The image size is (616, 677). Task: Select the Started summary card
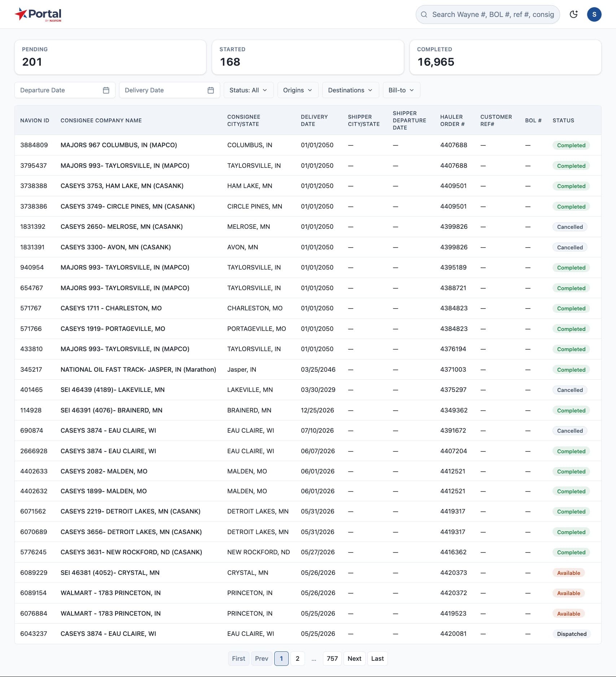[x=308, y=57]
